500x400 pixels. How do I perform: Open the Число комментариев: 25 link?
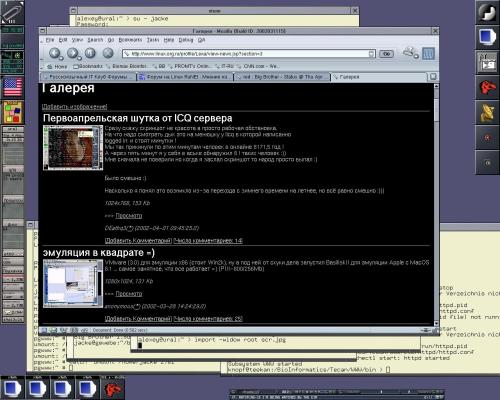[208, 319]
